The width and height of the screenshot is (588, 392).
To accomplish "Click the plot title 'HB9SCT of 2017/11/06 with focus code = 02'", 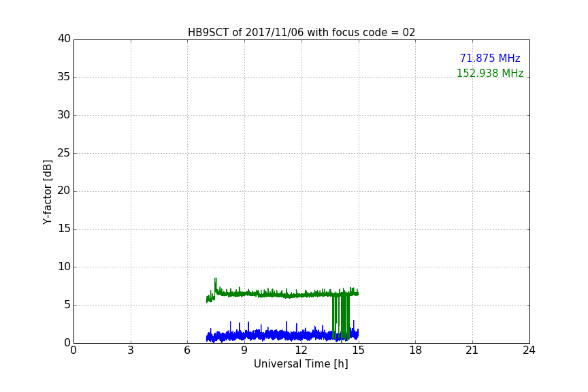I will [301, 32].
